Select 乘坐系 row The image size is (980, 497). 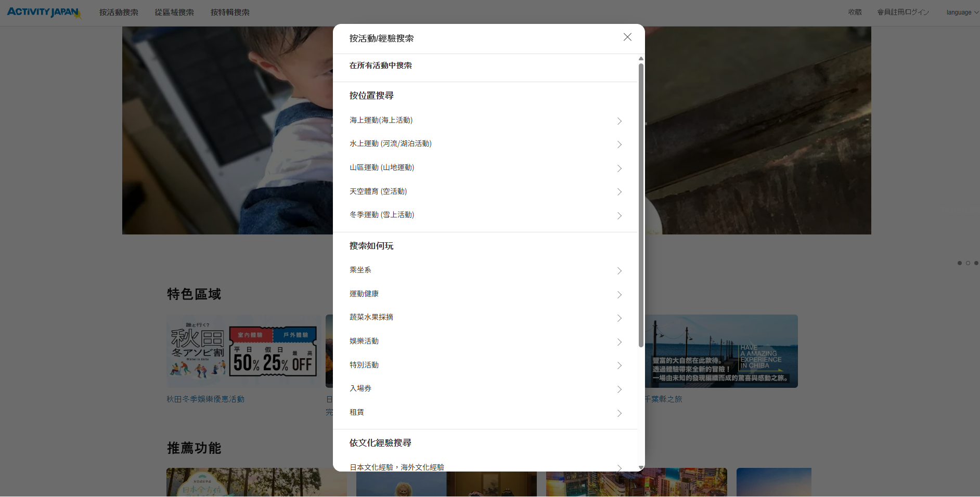485,270
